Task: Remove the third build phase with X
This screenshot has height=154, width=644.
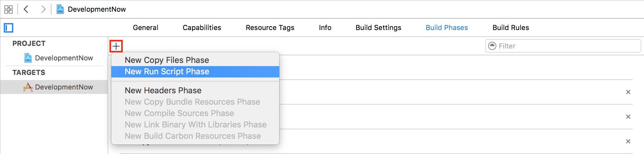Action: 628,141
